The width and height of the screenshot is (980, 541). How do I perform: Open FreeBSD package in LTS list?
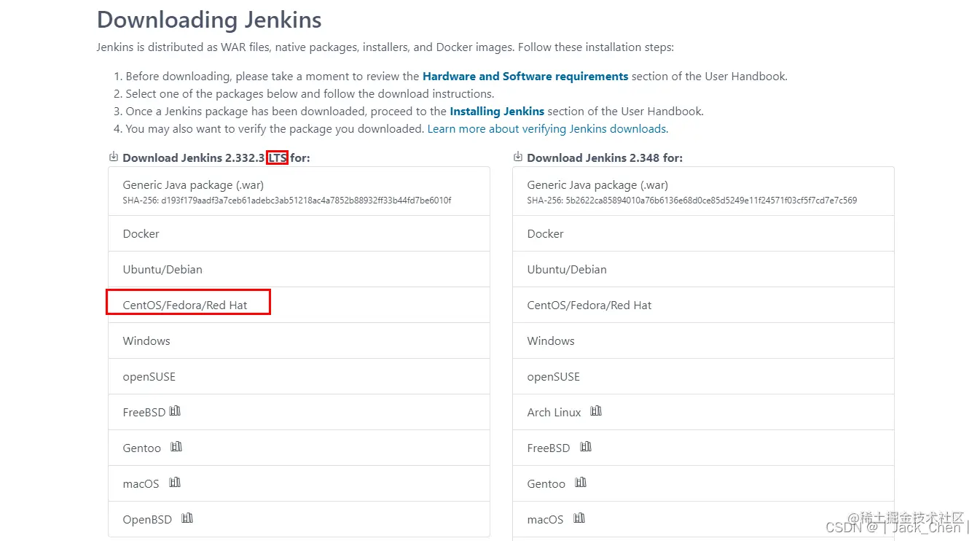pyautogui.click(x=299, y=412)
